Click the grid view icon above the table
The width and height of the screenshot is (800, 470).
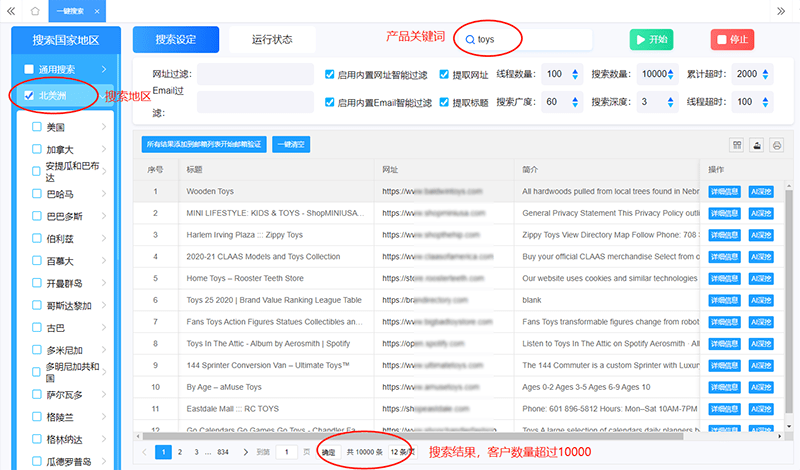coord(737,144)
